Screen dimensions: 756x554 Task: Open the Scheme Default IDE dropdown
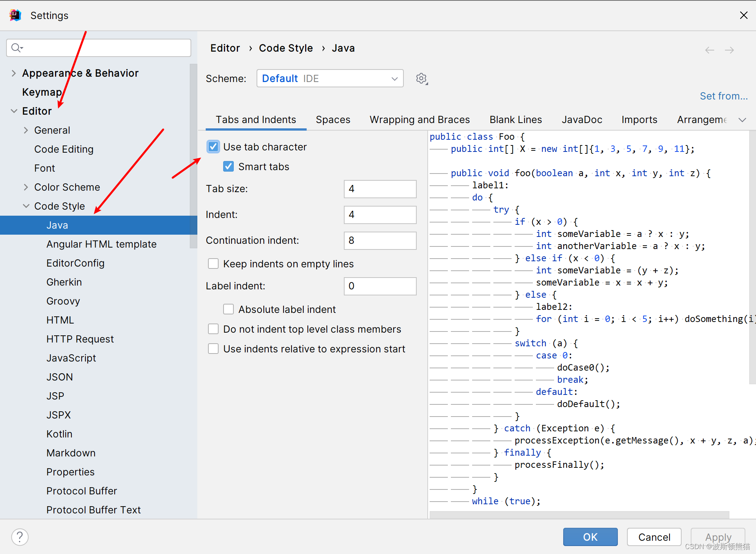330,79
